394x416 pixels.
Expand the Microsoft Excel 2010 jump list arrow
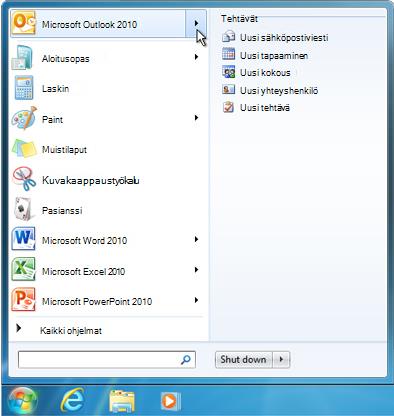[196, 269]
